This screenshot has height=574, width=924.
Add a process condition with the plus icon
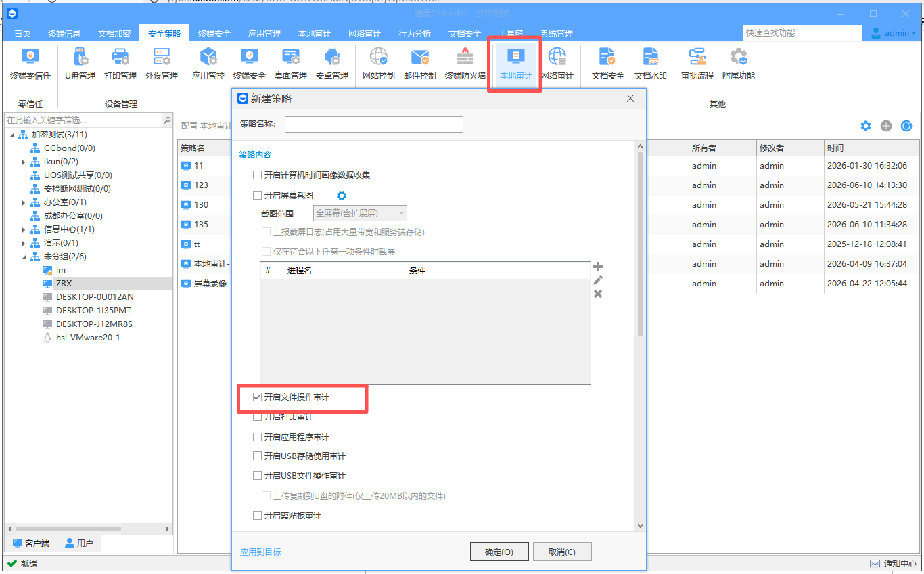598,267
